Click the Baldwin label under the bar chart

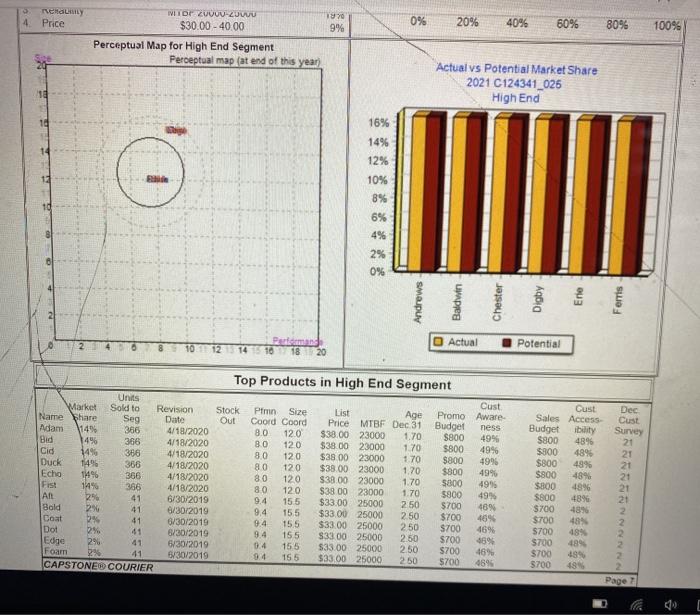[456, 302]
